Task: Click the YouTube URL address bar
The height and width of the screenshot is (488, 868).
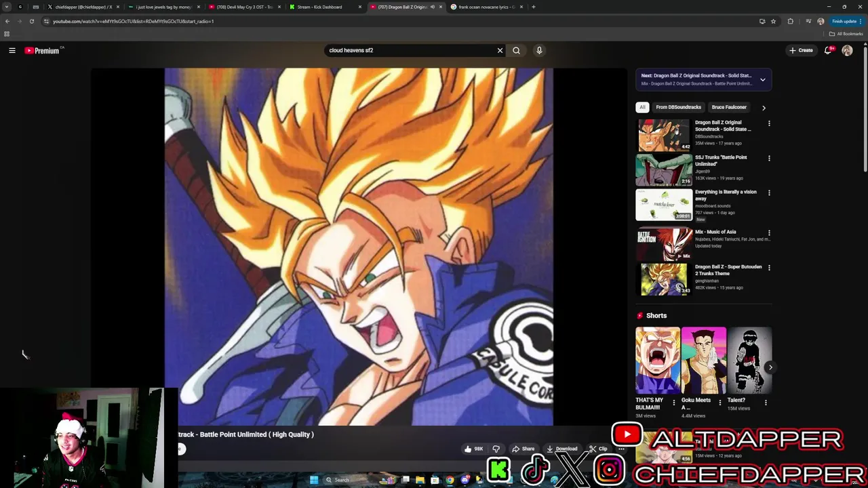Action: pos(400,21)
